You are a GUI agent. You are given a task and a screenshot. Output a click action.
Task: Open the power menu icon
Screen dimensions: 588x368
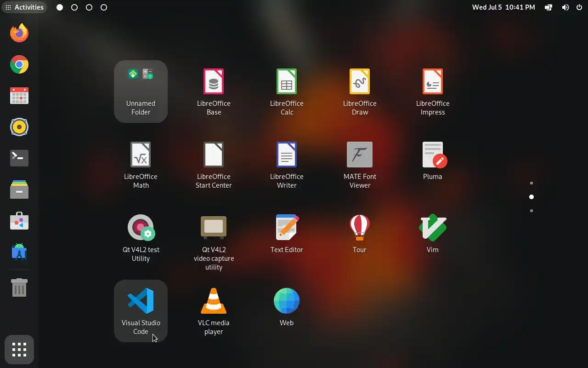(579, 7)
